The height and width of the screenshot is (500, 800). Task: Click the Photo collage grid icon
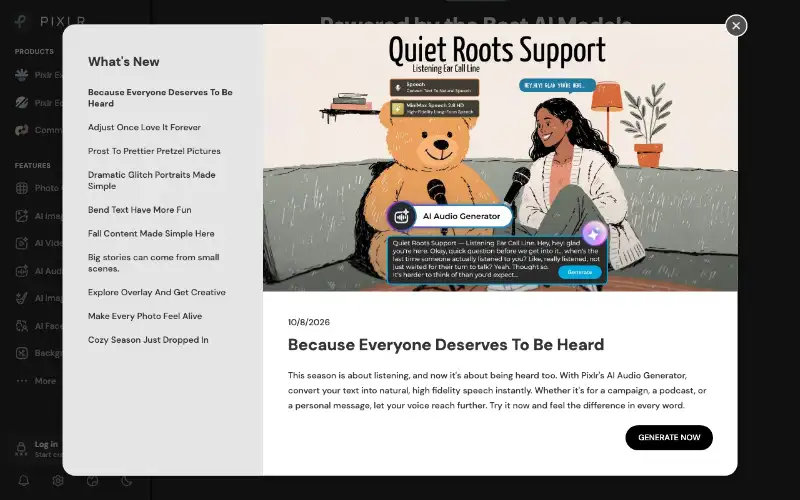click(x=21, y=188)
